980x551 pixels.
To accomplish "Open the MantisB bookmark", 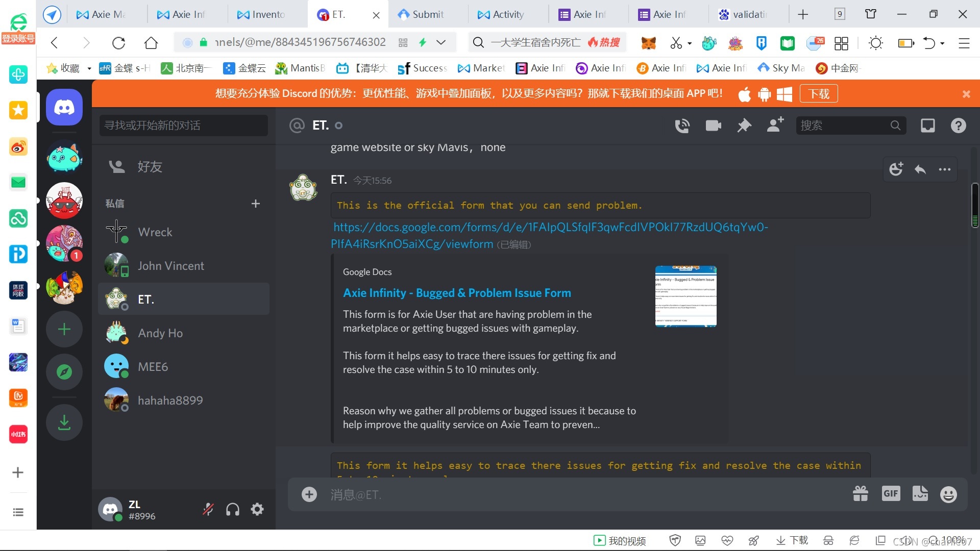I will click(x=300, y=68).
